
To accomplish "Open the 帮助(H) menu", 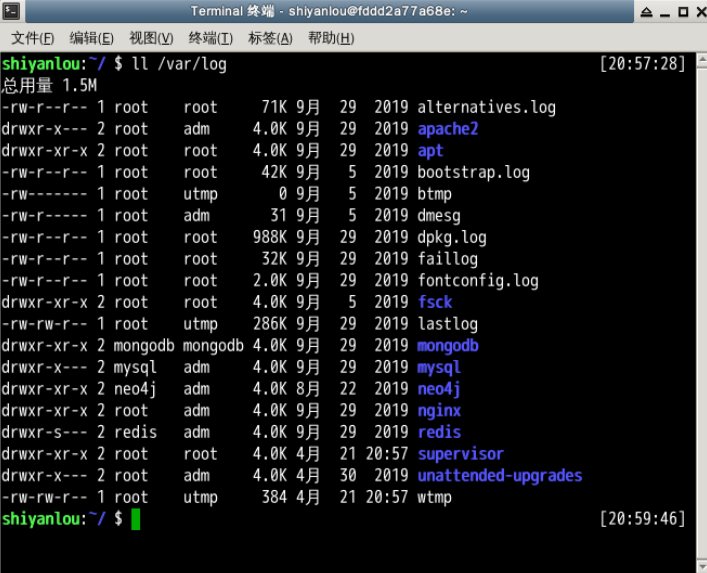I will (x=331, y=38).
